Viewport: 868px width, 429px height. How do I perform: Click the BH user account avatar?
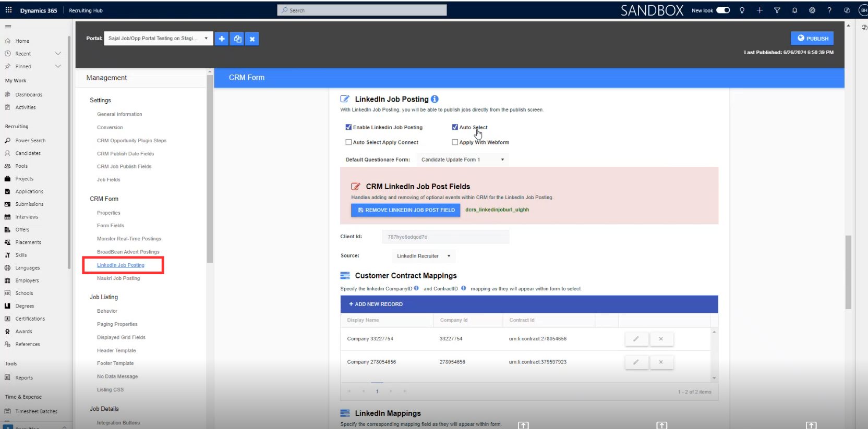864,10
